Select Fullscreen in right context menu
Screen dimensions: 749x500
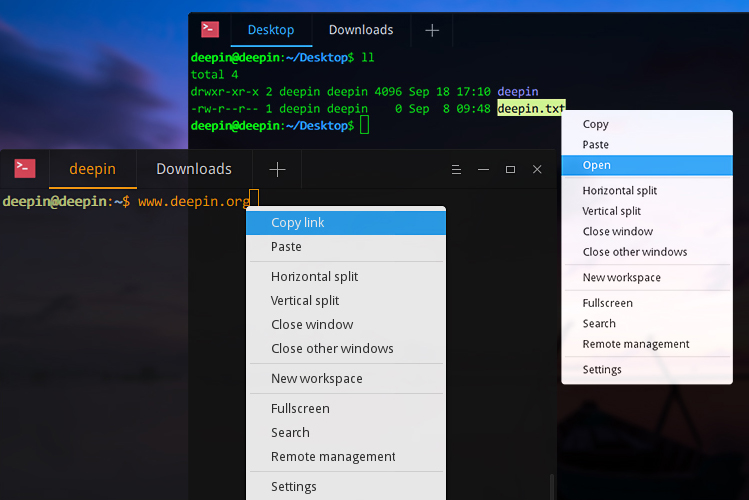point(647,303)
